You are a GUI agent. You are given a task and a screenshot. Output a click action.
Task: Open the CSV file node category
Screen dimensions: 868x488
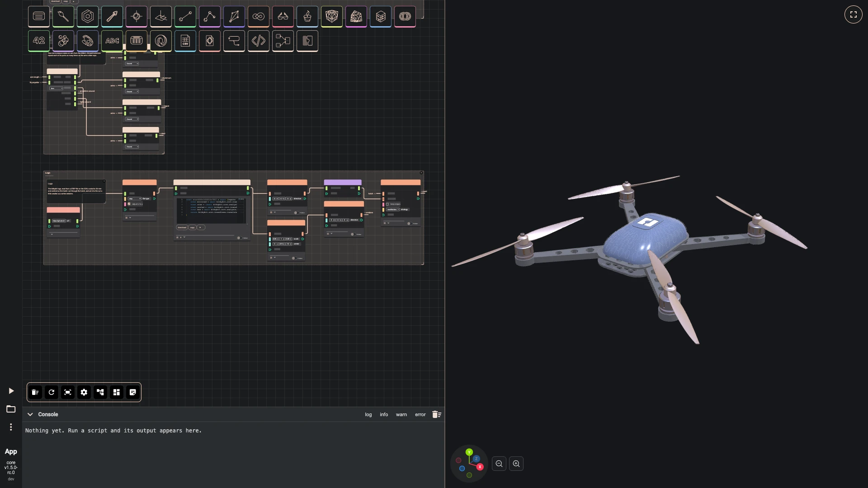[x=185, y=41]
